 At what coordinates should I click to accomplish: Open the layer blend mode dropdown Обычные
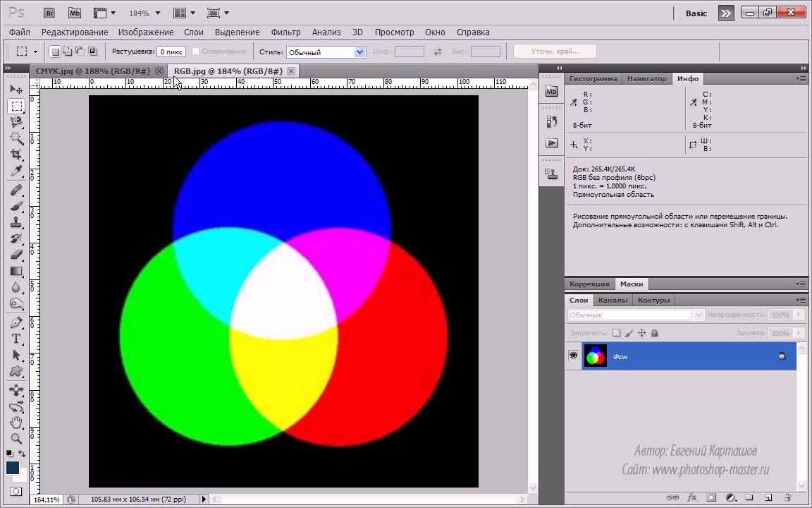[635, 315]
